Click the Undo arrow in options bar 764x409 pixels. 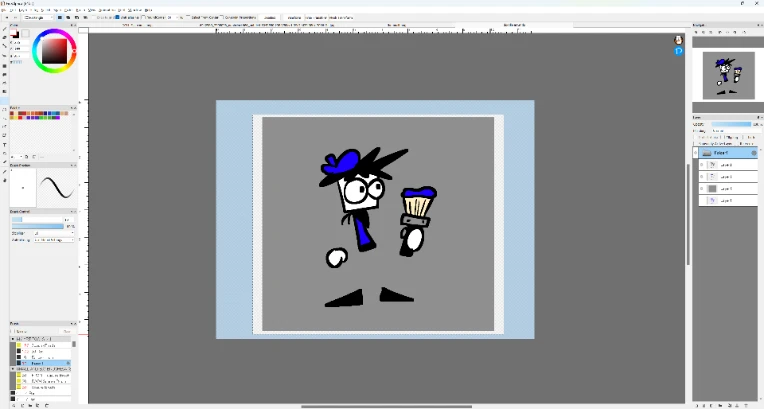tap(6, 18)
